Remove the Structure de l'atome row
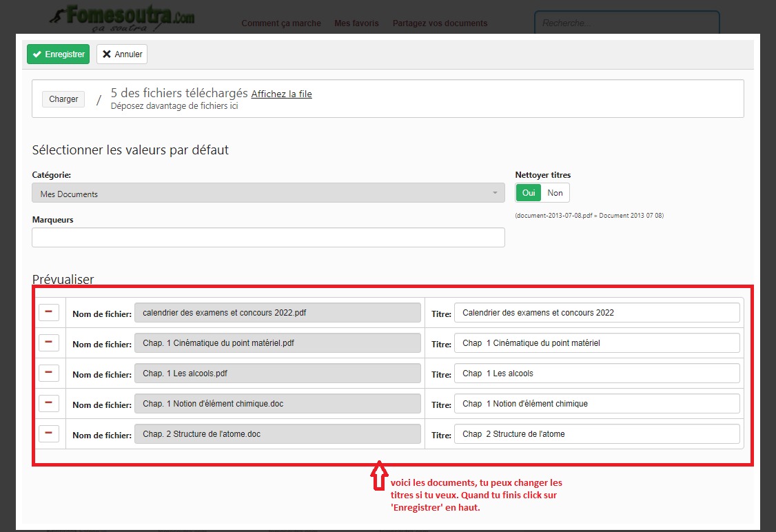This screenshot has width=776, height=532. tap(49, 433)
